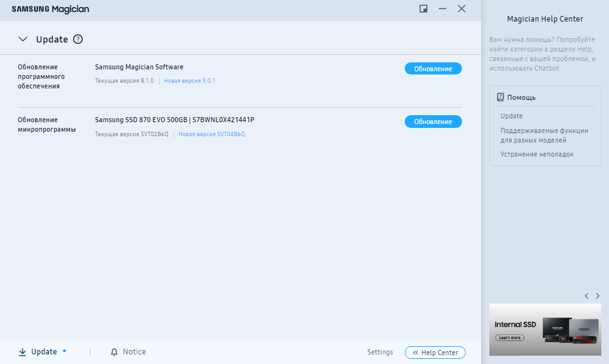Open the Internal SSD banner
The width and height of the screenshot is (609, 364).
[545, 330]
